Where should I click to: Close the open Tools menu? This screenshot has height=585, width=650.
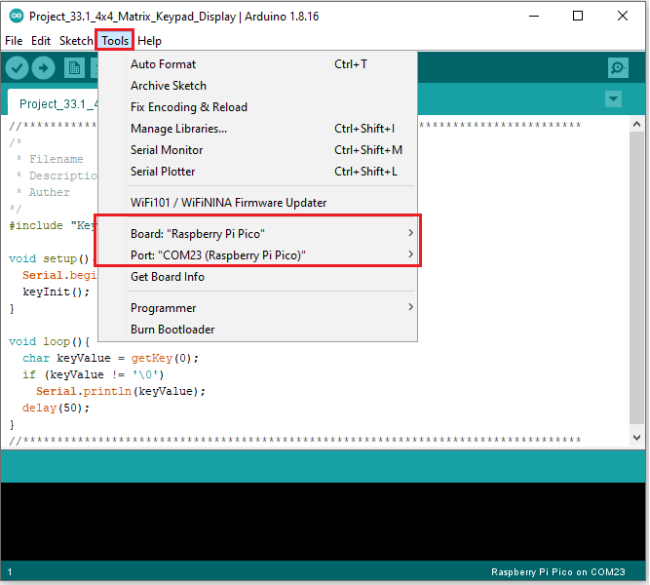[115, 41]
